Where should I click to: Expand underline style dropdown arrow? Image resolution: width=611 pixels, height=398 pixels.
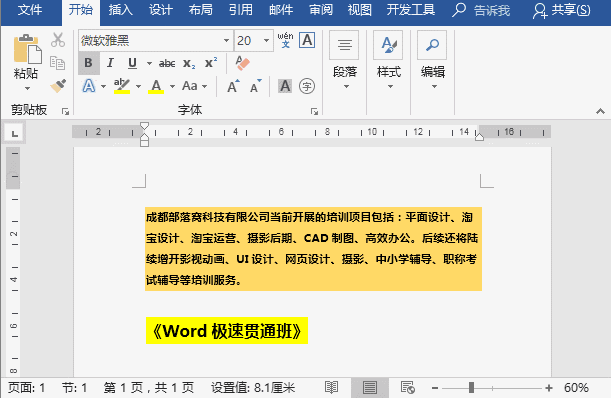[x=149, y=63]
